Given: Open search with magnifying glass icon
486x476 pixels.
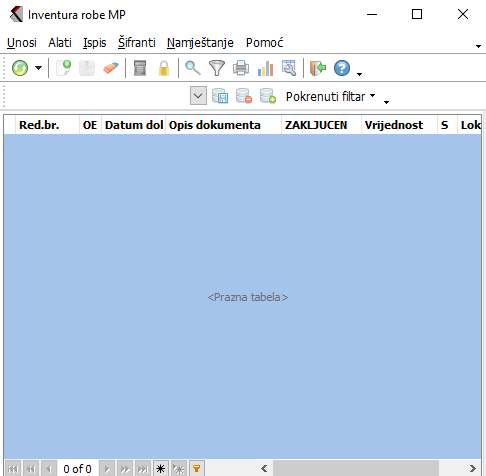Looking at the screenshot, I should tap(193, 68).
